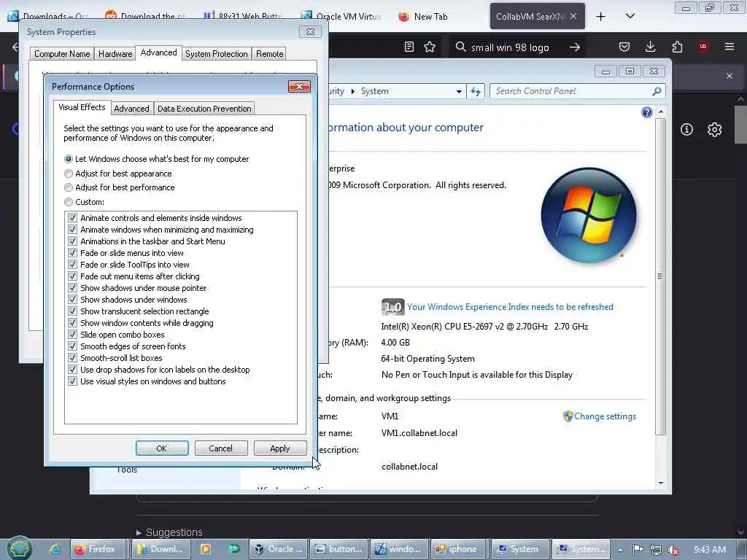Open Firefox hamburger menu
The width and height of the screenshot is (747, 560).
[x=729, y=47]
